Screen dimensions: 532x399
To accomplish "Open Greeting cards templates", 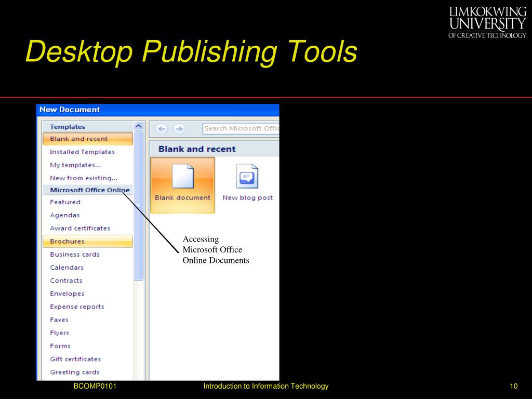I will click(x=75, y=372).
